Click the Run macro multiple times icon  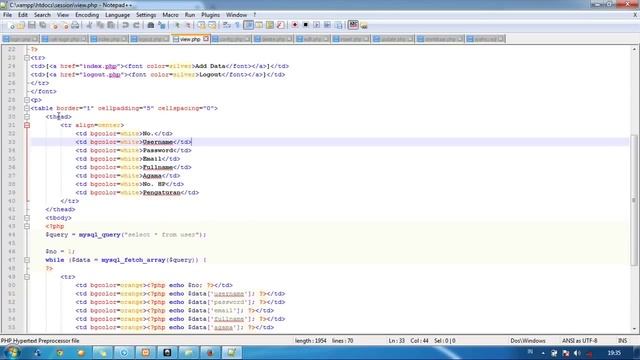click(x=327, y=25)
